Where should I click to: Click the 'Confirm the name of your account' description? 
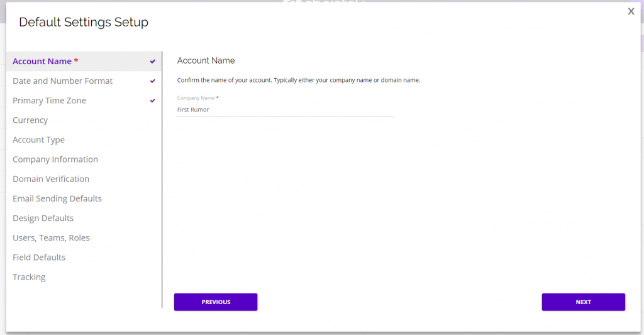pyautogui.click(x=299, y=80)
